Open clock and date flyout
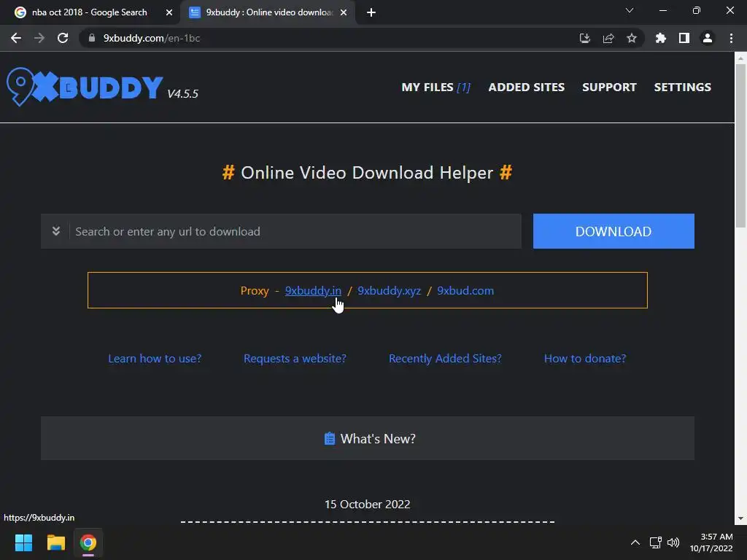Screen dimensions: 747x560 tap(711, 542)
